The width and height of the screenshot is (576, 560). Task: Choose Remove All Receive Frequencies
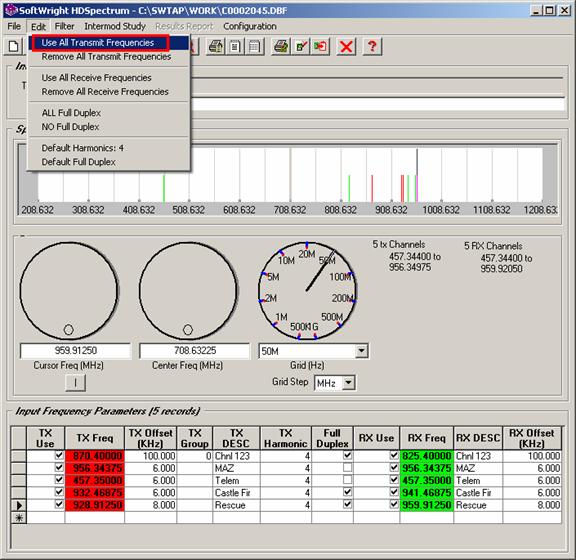point(109,91)
